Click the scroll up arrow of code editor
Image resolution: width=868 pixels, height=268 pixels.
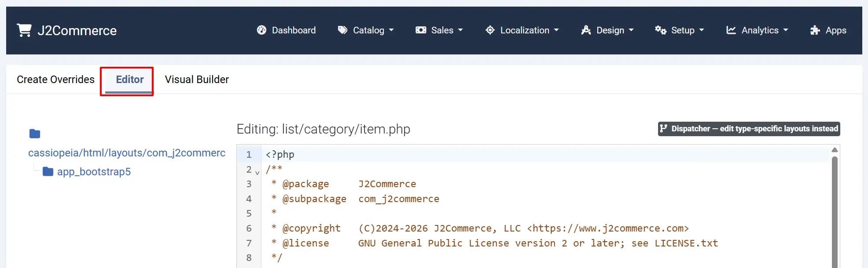point(835,150)
